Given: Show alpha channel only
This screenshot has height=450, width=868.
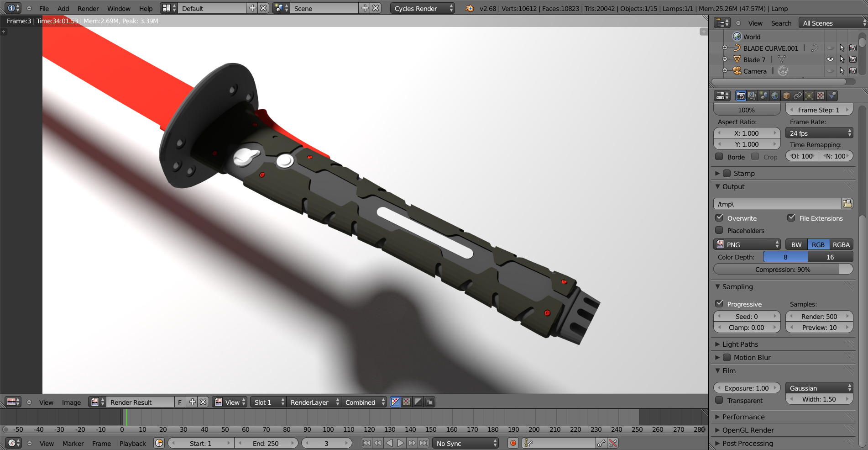Looking at the screenshot, I should pyautogui.click(x=418, y=402).
